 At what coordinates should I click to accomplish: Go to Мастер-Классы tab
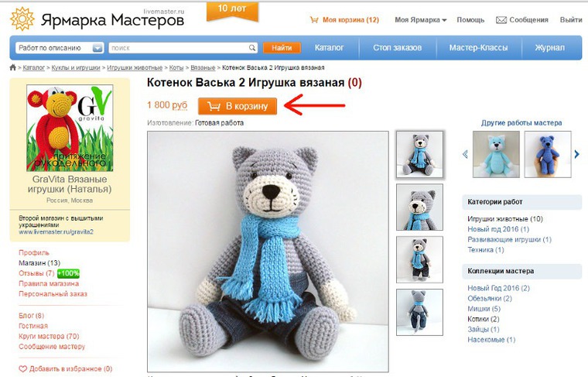478,48
